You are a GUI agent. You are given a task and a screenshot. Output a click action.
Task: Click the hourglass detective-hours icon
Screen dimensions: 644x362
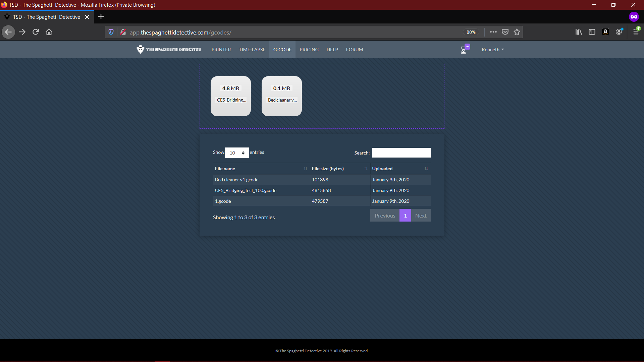coord(463,50)
